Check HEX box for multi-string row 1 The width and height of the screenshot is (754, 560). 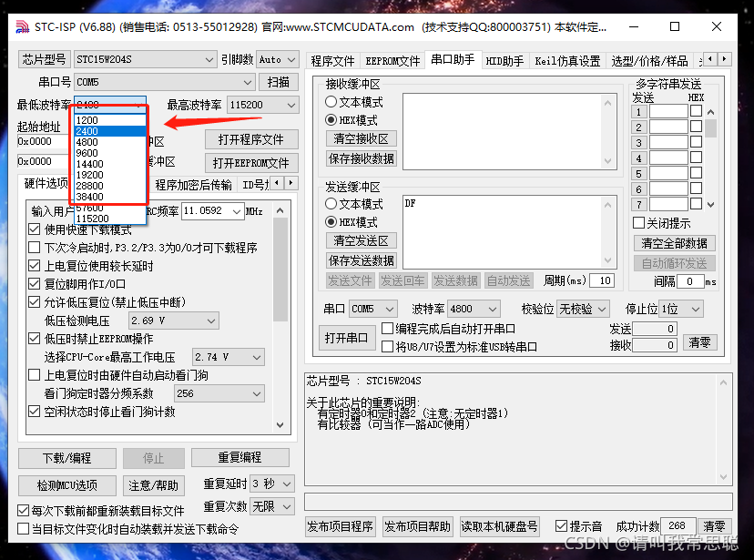[696, 111]
